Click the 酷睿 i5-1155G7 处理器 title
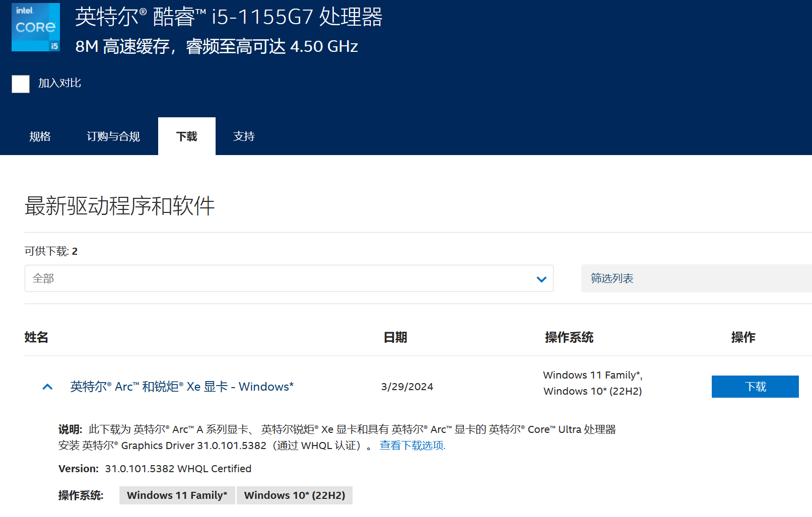 (229, 17)
